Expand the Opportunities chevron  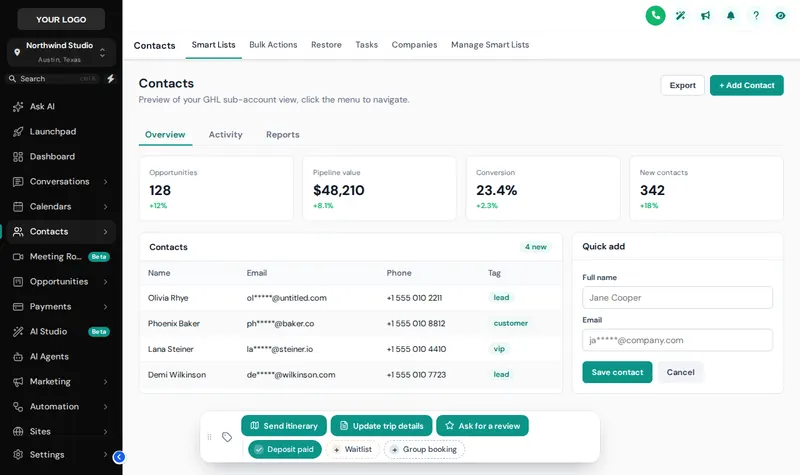coord(105,282)
